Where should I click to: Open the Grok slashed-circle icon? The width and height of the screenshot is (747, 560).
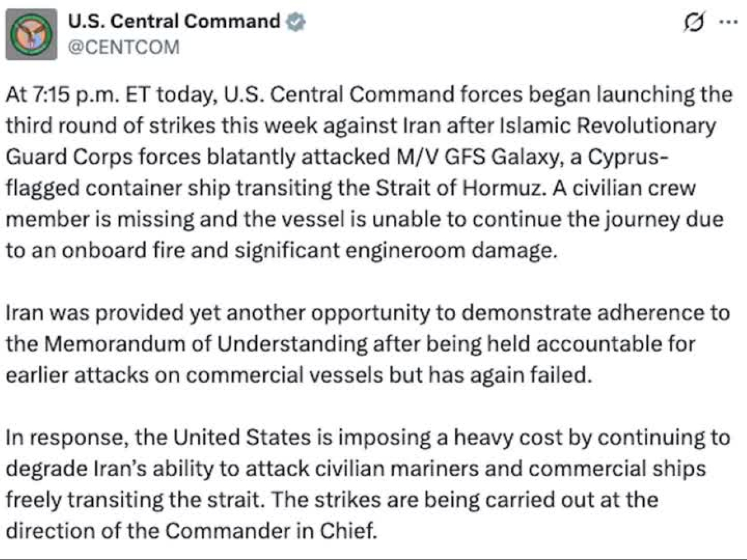tap(694, 23)
